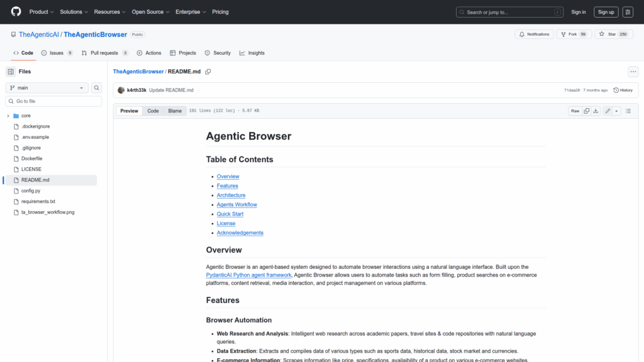This screenshot has height=362, width=644.
Task: View file History
Action: tap(623, 90)
